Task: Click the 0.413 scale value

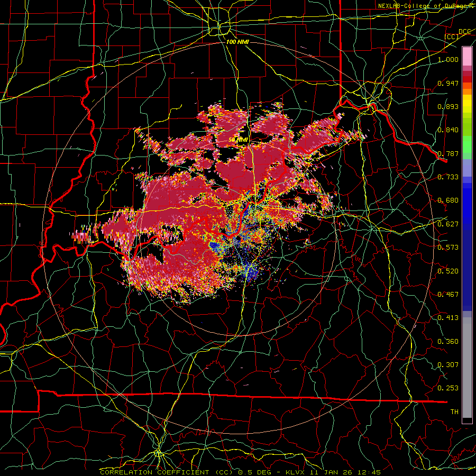Action: 448,318
